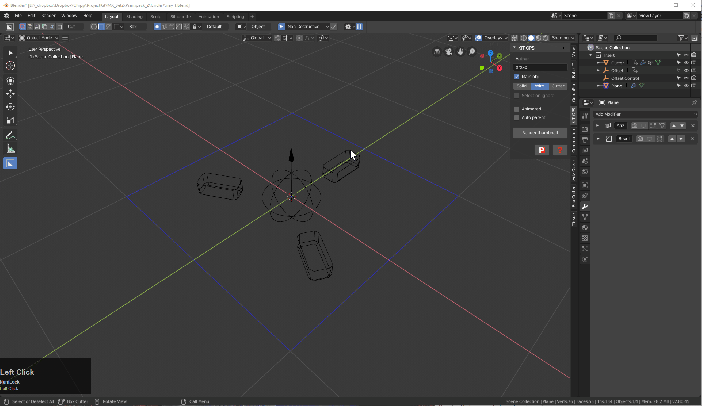Viewport: 702px width, 406px height.
Task: Expand the first modifier in the stack
Action: coord(597,125)
